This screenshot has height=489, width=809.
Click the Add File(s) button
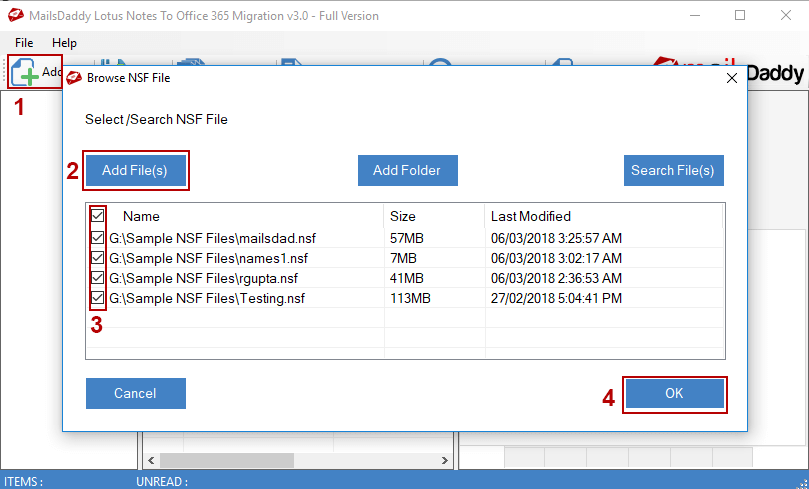point(136,170)
